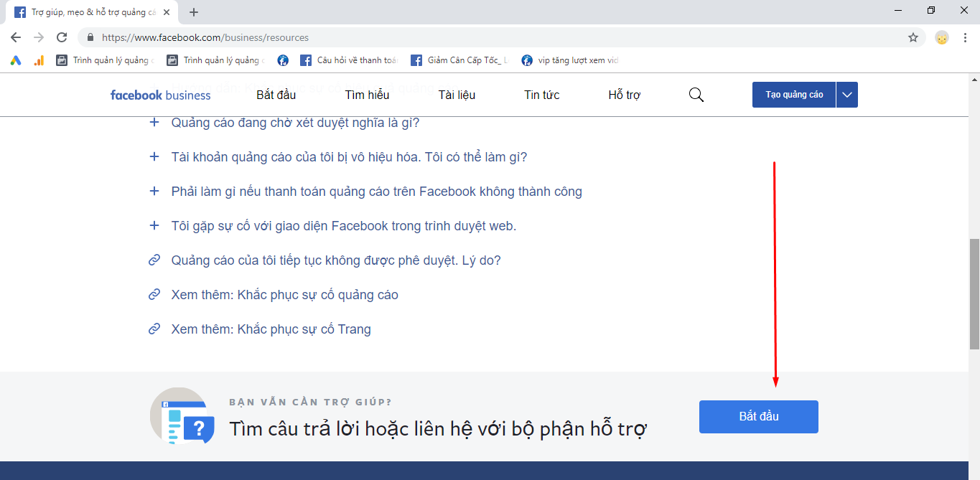Reload the page with refresh icon
This screenshot has width=980, height=480.
click(x=62, y=37)
